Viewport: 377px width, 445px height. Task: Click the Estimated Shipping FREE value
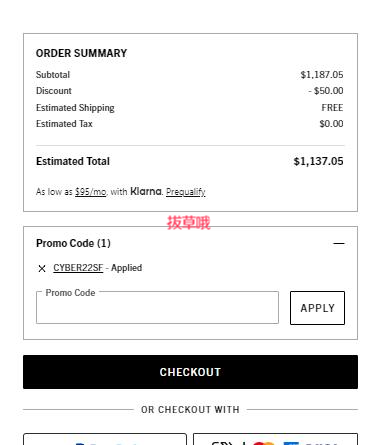click(332, 108)
